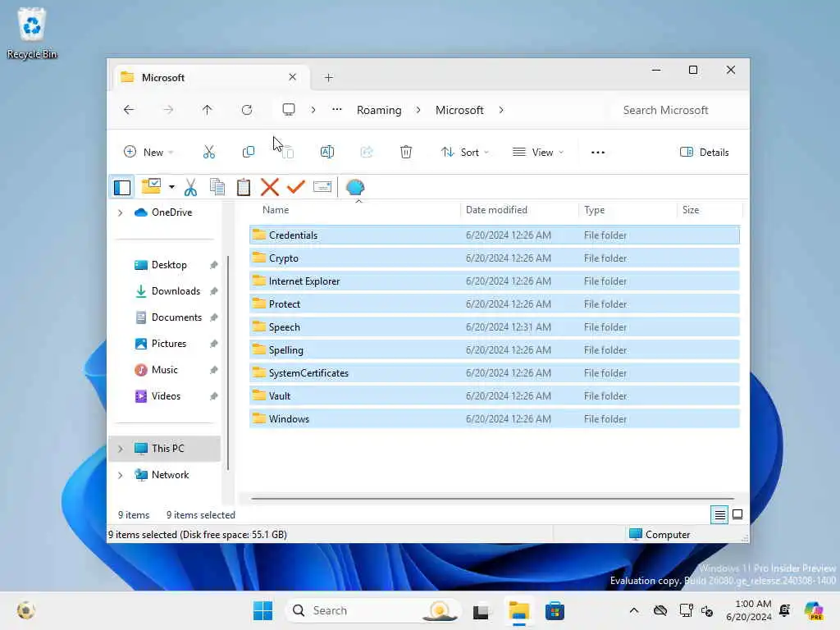Show hidden icons in system tray
Viewport: 840px width, 630px height.
634,610
